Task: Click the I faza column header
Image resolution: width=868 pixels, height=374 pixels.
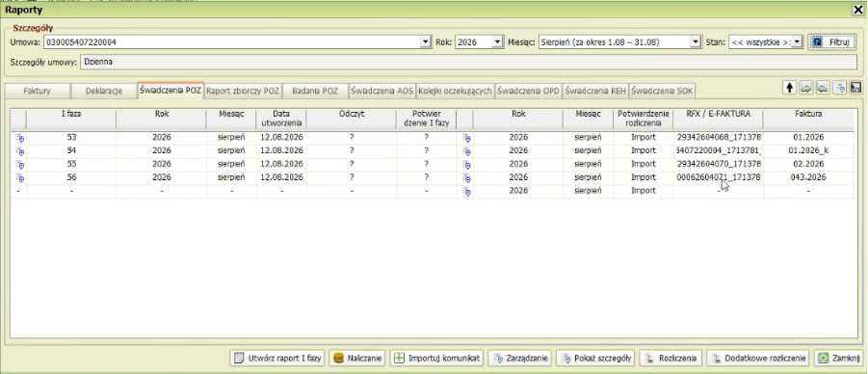Action: pyautogui.click(x=71, y=119)
